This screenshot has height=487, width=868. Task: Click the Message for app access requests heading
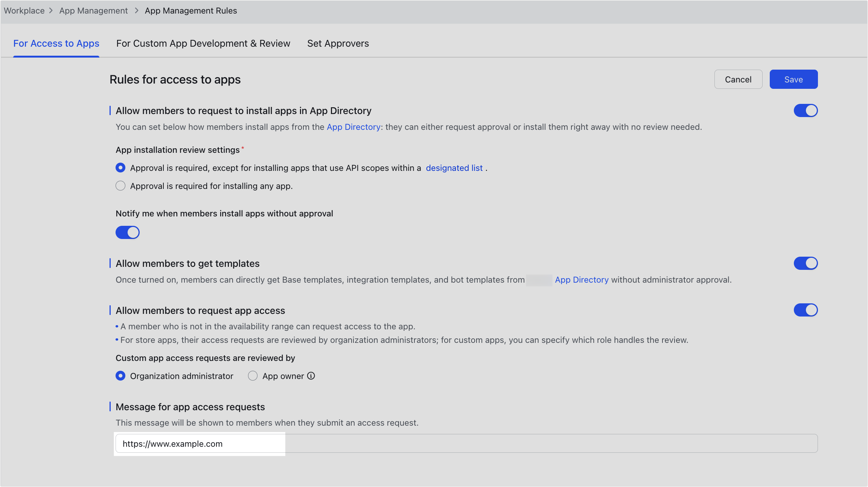point(190,407)
